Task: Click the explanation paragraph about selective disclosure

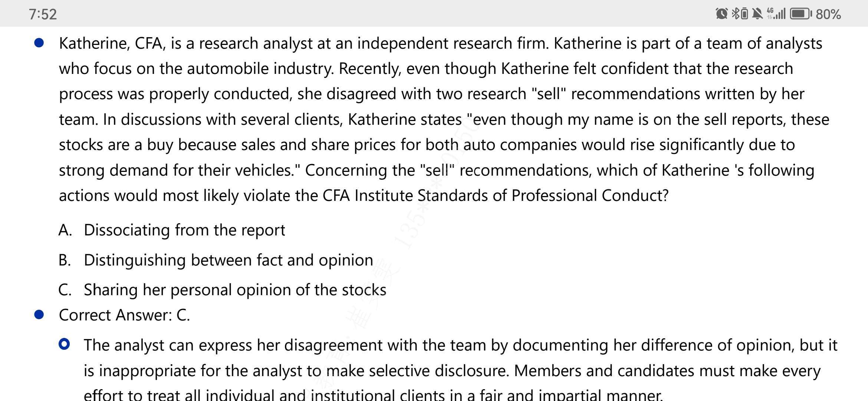Action: click(460, 370)
